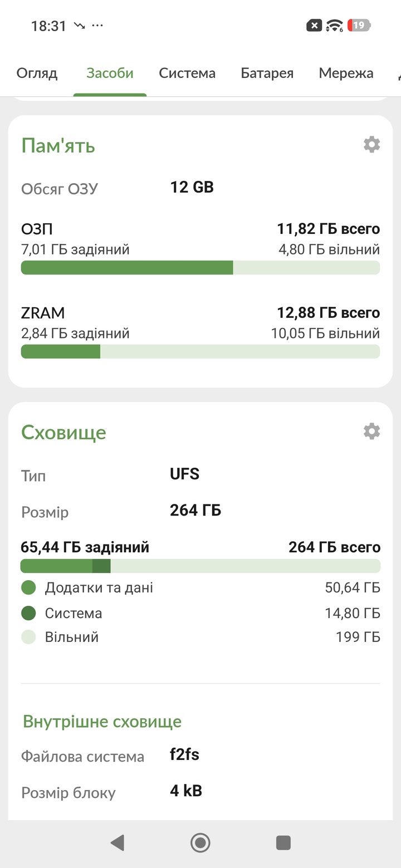Switch to the Огляд tab
Screen dimensions: 401x868
[37, 73]
